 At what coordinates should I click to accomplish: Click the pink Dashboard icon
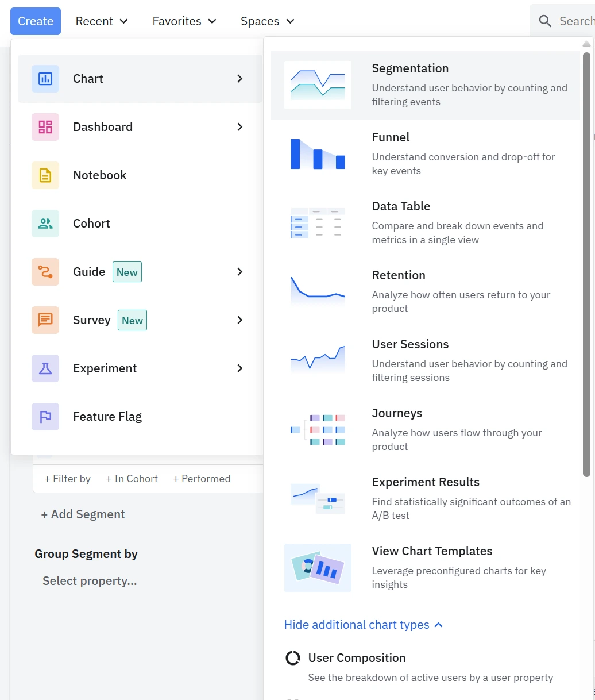coord(45,127)
